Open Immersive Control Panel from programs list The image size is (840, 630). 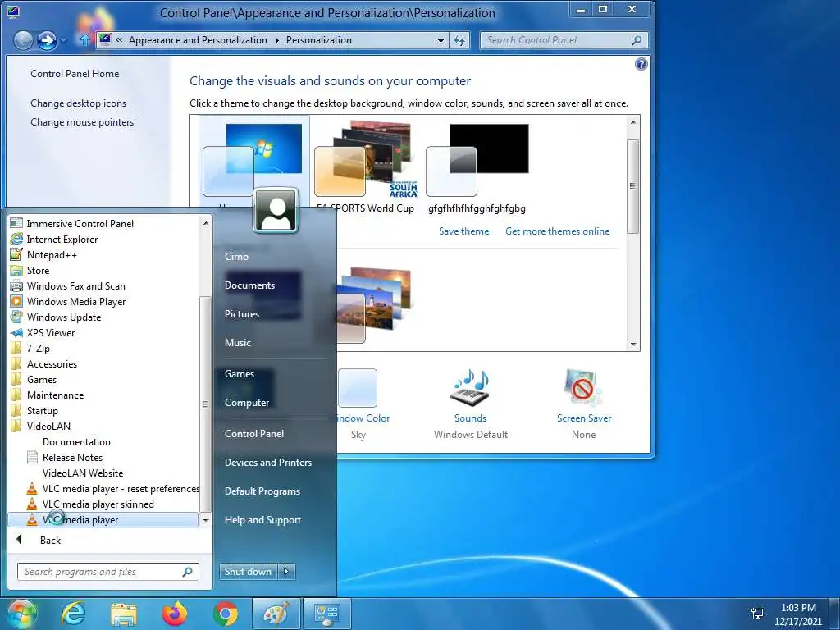click(x=103, y=223)
